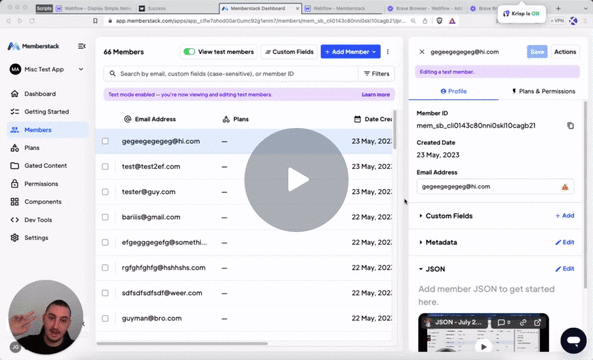Check the box for rgfghfghfg@hshhshs.com

click(105, 268)
